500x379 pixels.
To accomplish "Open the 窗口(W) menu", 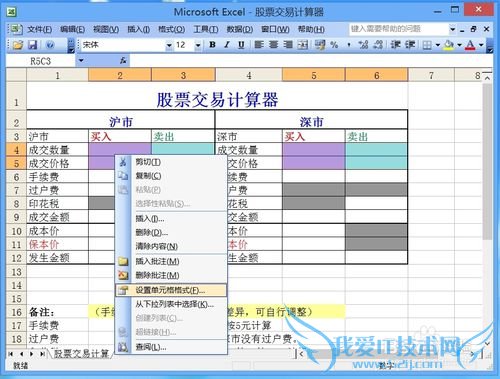I will (275, 29).
